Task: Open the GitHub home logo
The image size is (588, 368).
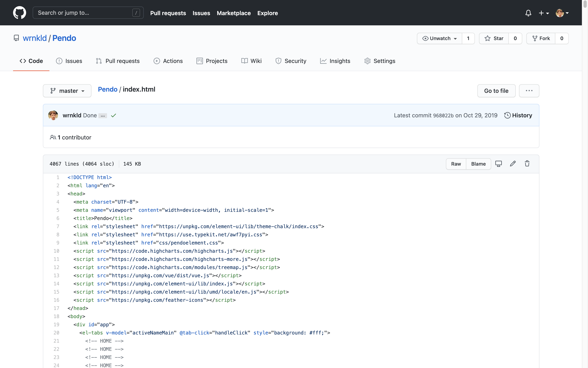Action: 19,13
